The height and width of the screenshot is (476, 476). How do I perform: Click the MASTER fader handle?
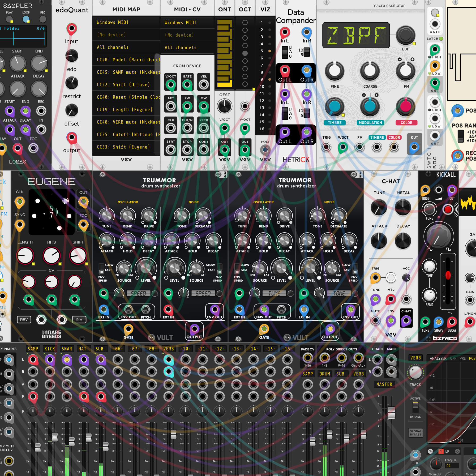click(392, 413)
